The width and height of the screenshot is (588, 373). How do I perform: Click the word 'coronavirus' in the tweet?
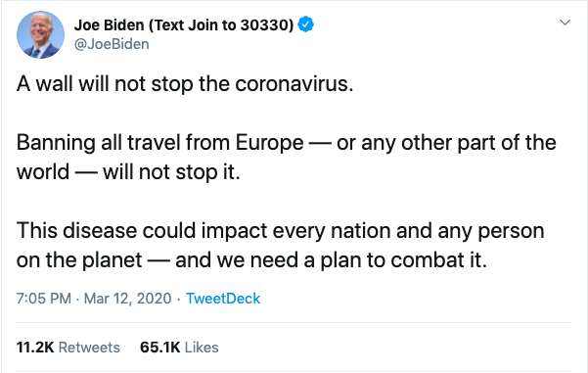click(x=294, y=83)
